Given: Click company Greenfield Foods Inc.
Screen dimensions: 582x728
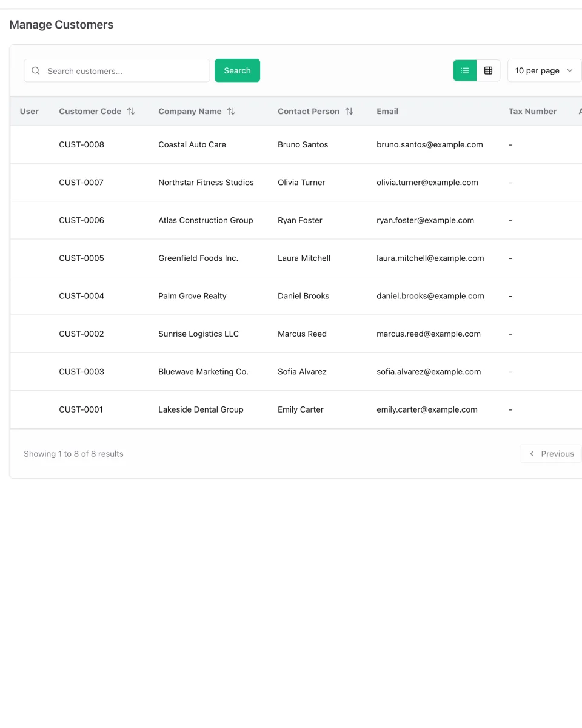Looking at the screenshot, I should point(198,258).
